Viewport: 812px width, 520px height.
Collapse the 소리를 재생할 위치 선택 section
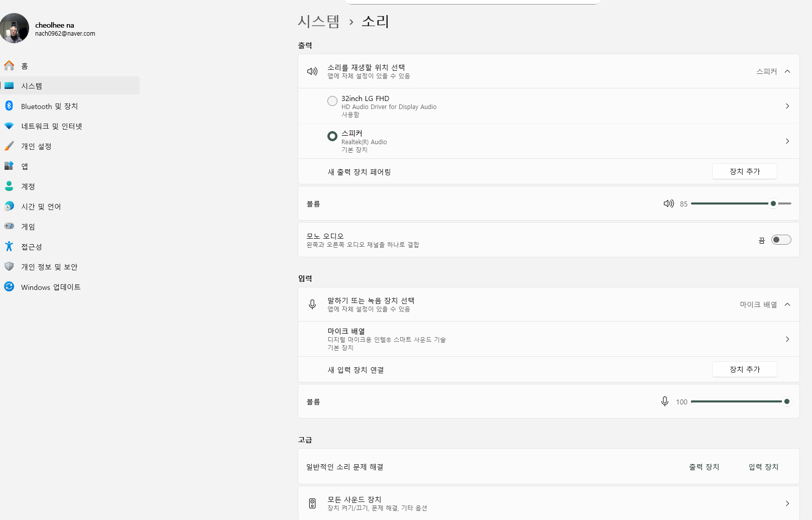(787, 71)
